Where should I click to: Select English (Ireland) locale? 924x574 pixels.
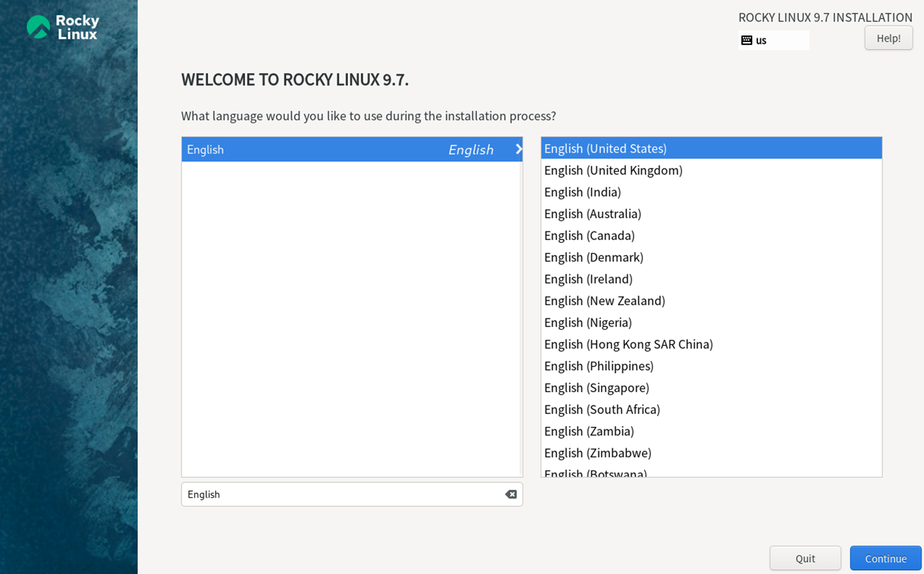tap(711, 279)
